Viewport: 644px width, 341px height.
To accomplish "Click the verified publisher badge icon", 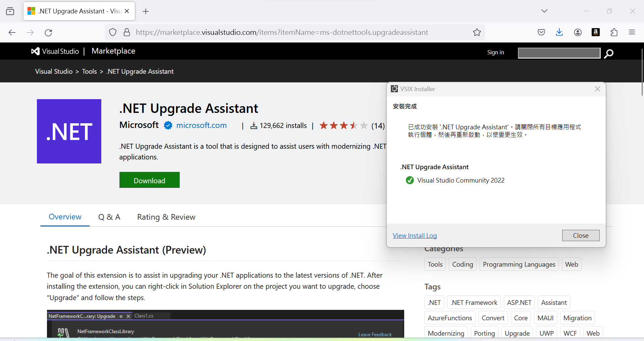I will (168, 125).
